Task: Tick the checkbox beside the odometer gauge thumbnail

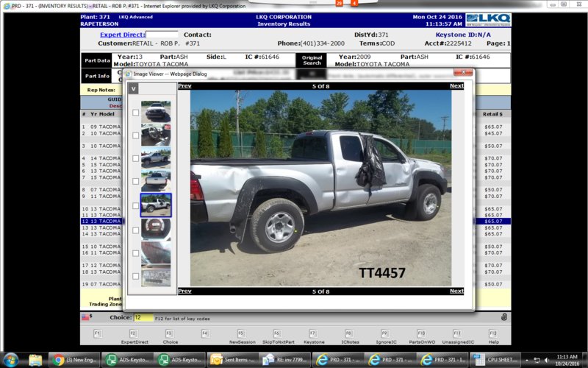Action: pyautogui.click(x=136, y=230)
